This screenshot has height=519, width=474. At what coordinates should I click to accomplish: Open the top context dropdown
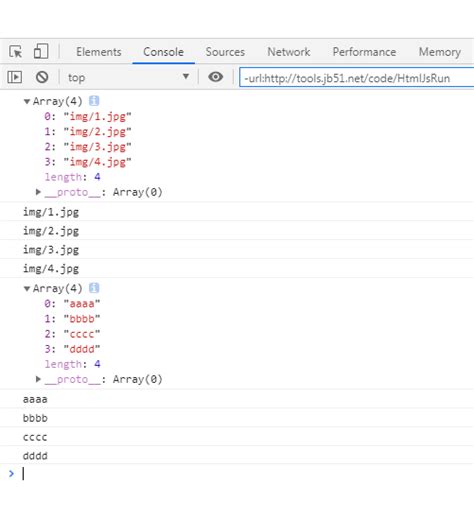tap(128, 77)
